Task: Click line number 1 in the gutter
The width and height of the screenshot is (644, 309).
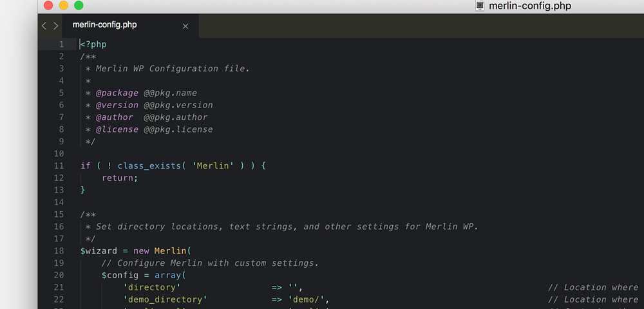Action: [x=61, y=44]
